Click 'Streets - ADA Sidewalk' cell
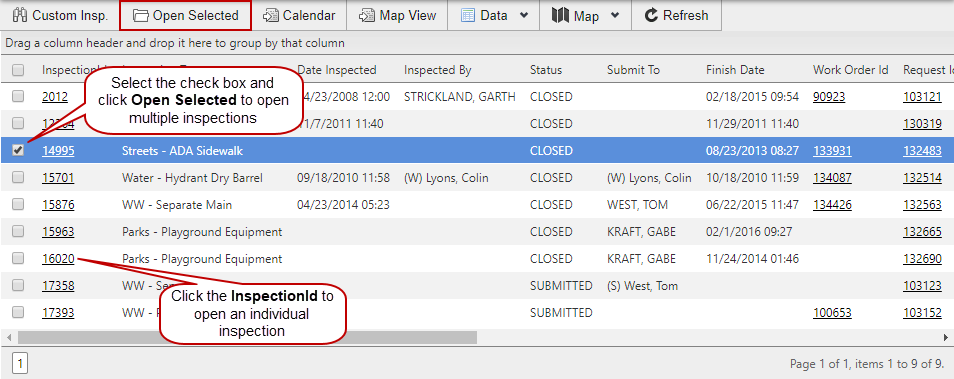Viewport: 954px width, 379px height. tap(182, 150)
